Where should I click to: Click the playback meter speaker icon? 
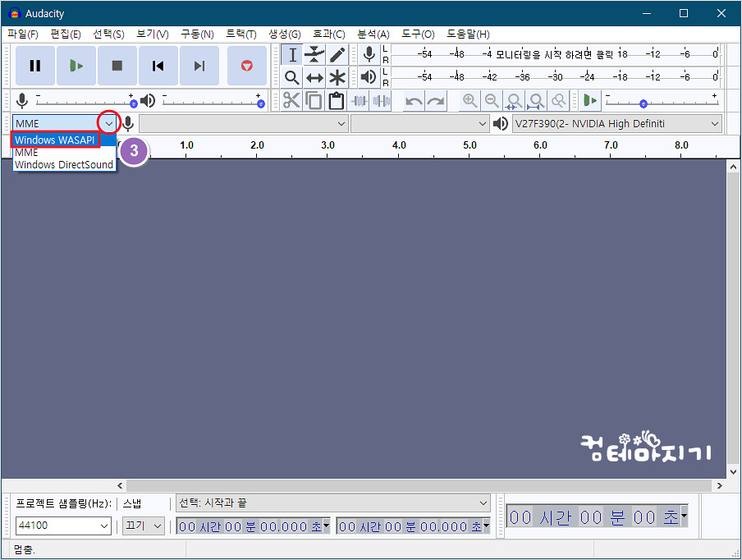pos(369,76)
